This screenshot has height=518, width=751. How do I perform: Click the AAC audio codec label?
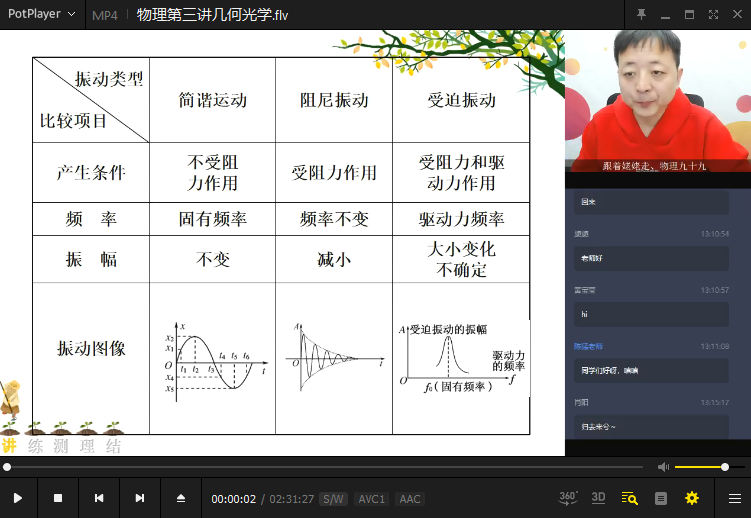tap(409, 499)
